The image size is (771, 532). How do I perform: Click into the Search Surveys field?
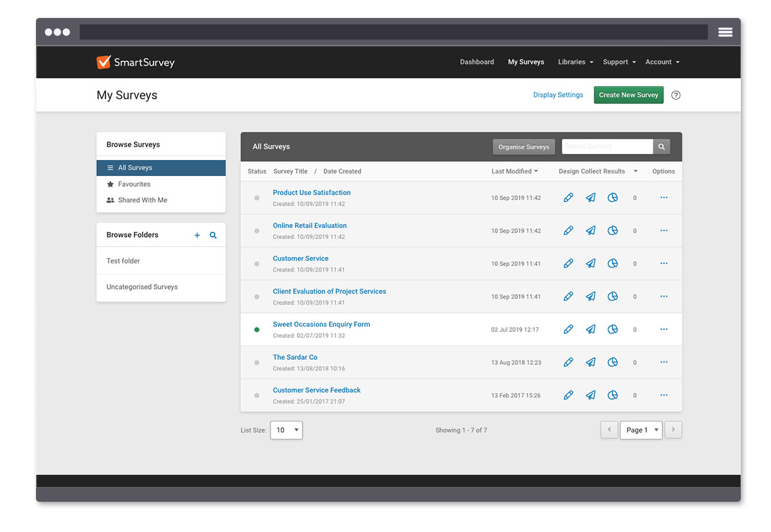point(607,146)
